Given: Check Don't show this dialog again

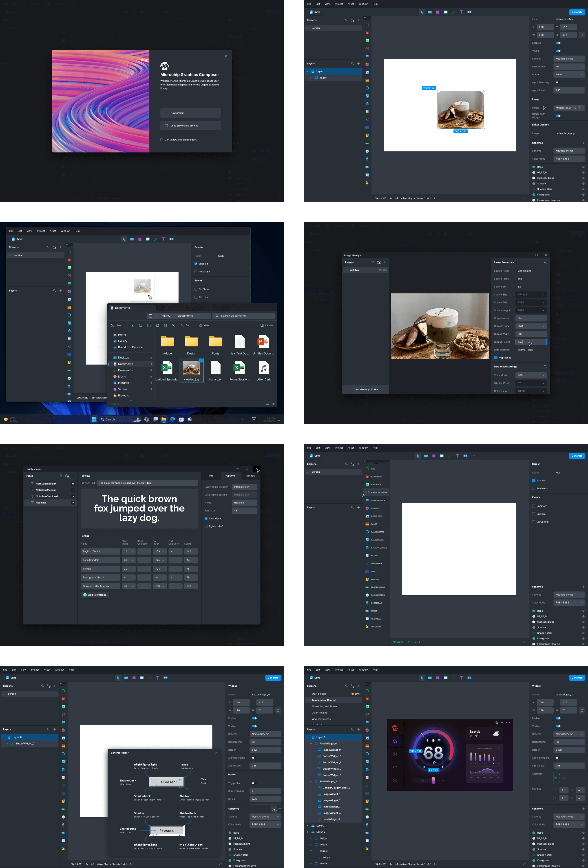Looking at the screenshot, I should [x=162, y=140].
